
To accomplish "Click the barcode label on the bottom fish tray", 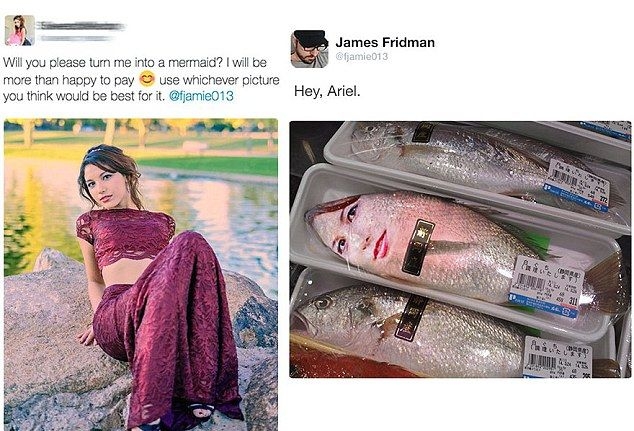I will coord(557,357).
